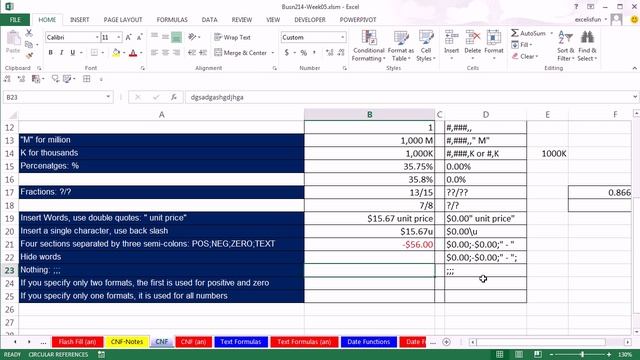
Task: Click the Format Painter brush icon
Action: tap(29, 55)
